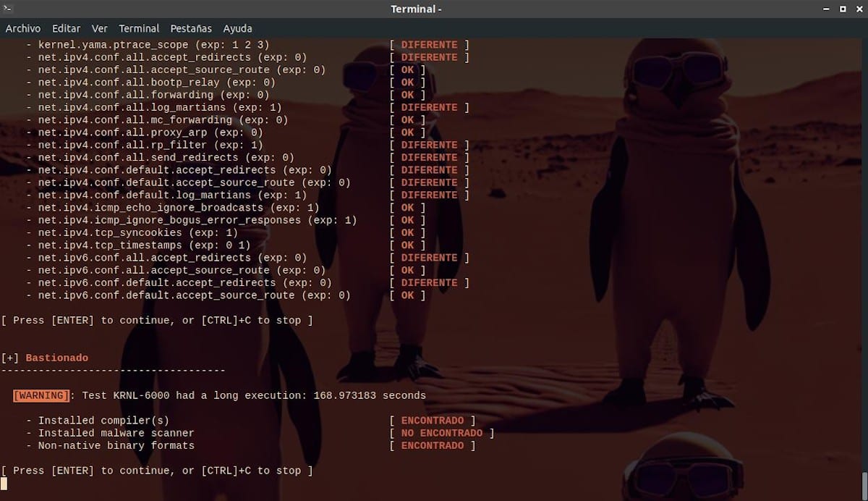Maximize the Terminal window
Screen dimensions: 868x501
[843, 9]
